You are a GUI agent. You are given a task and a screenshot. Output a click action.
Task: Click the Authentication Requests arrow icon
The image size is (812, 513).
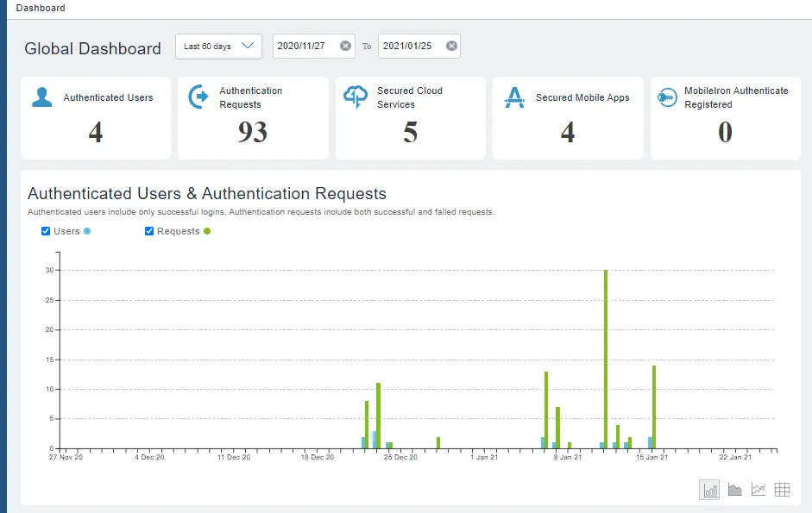tap(198, 97)
